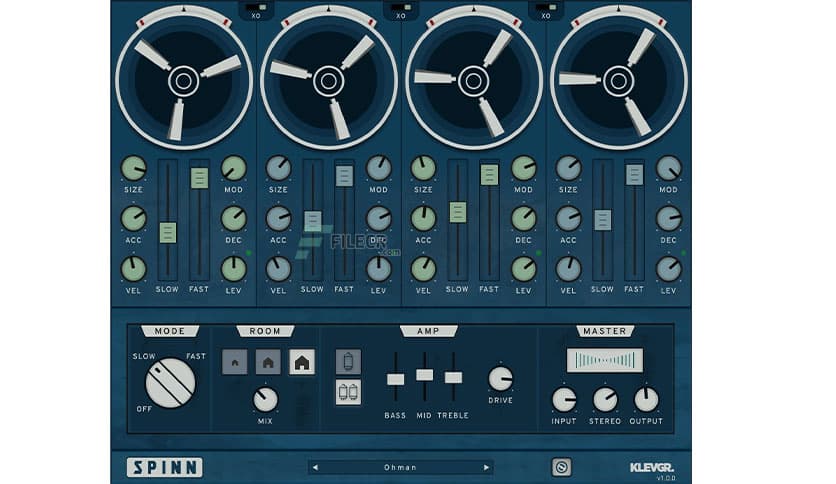Click the SLOW slider handle of the first rotor
The width and height of the screenshot is (836, 484).
[x=167, y=233]
